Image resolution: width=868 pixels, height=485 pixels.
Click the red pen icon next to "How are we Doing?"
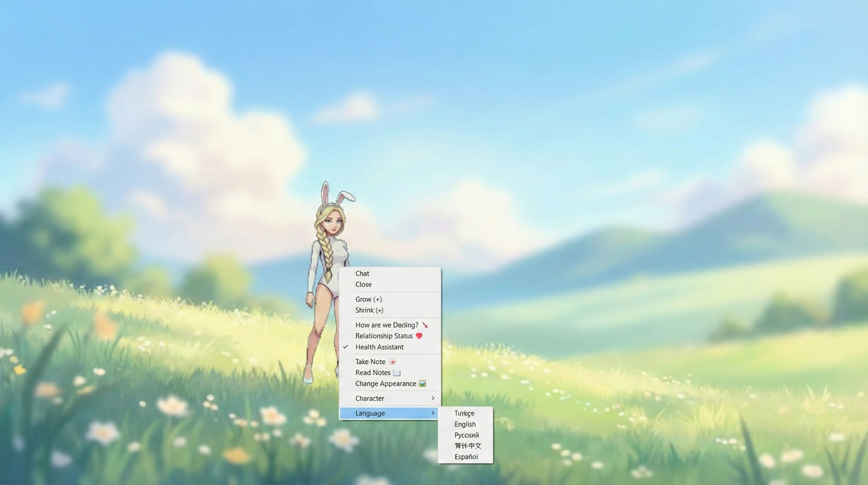point(424,324)
